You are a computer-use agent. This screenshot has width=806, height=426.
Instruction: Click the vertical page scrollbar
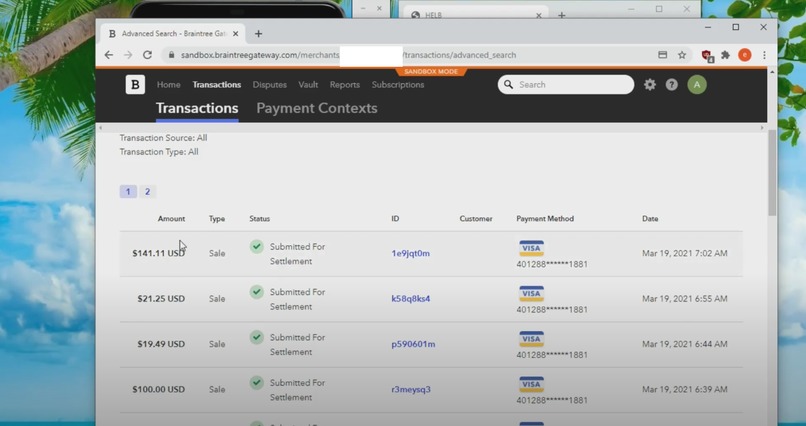[772, 172]
